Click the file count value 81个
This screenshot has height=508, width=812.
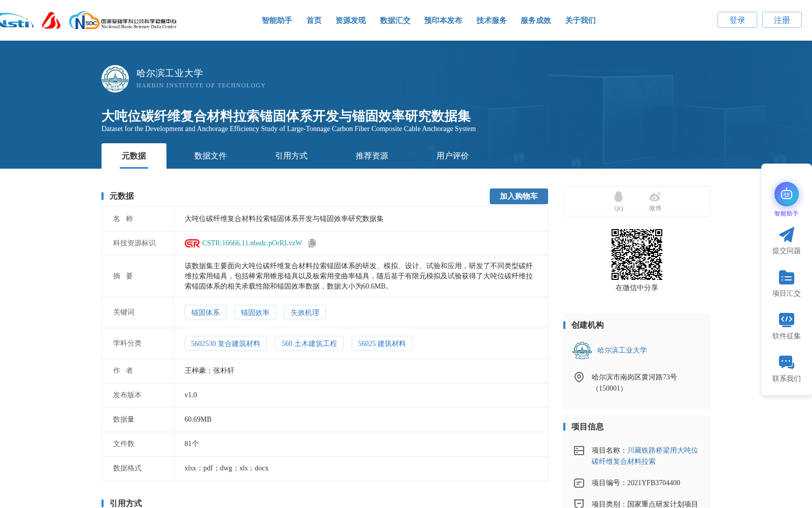(x=192, y=444)
